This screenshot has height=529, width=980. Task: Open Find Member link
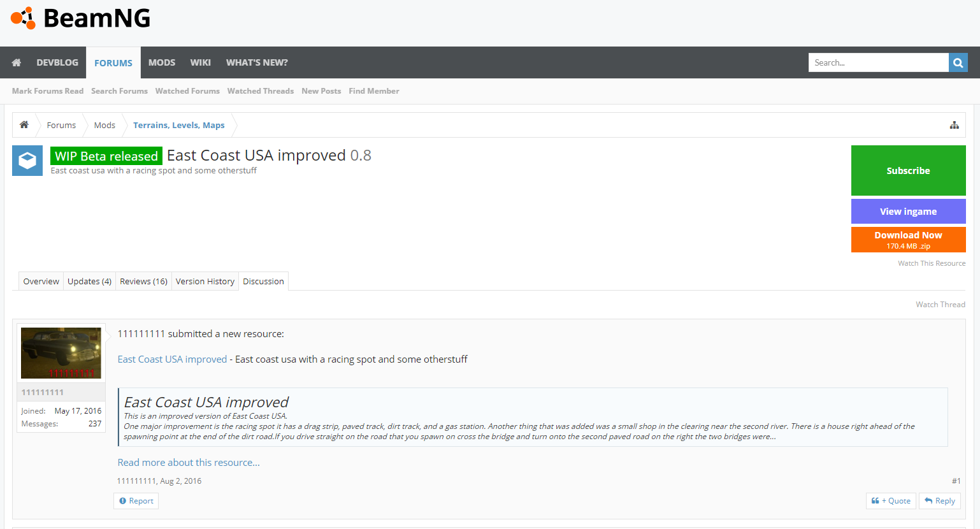374,91
